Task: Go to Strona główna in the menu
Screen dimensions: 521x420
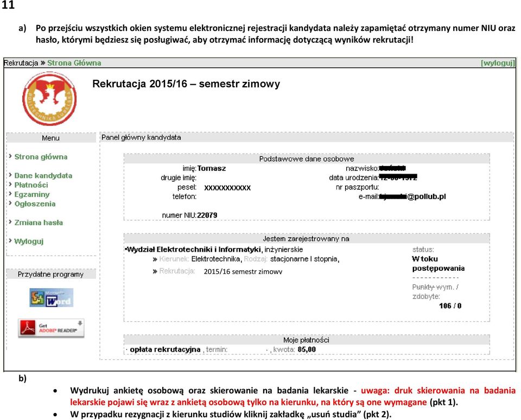Action: coord(41,157)
